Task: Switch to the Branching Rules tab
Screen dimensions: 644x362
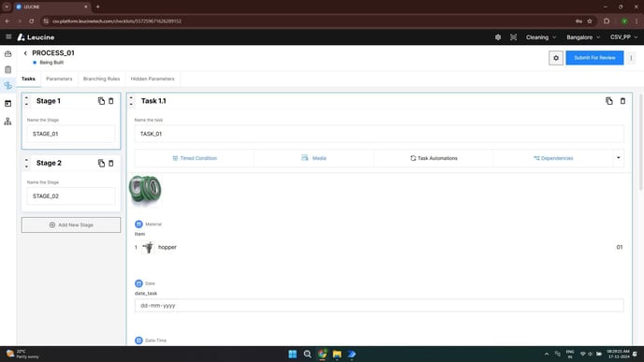Action: (101, 79)
